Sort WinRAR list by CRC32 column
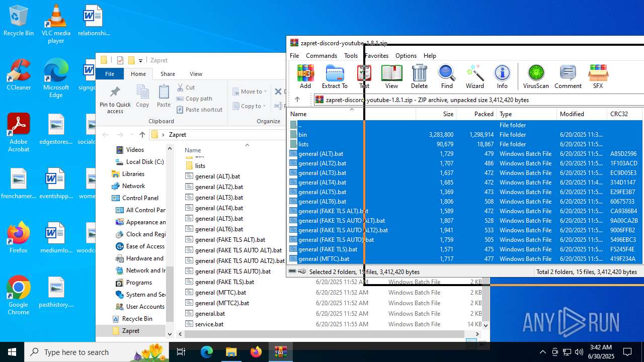This screenshot has height=362, width=644. (624, 114)
